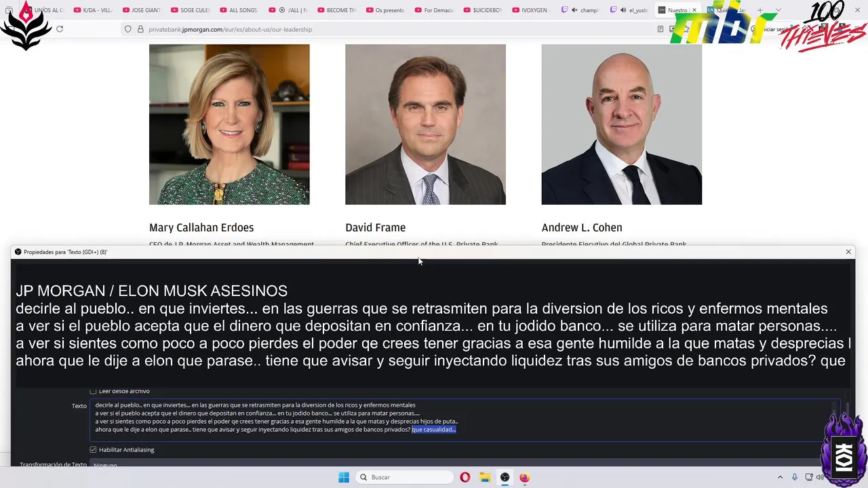
Task: Show hidden system tray icons chevron
Action: pyautogui.click(x=780, y=477)
